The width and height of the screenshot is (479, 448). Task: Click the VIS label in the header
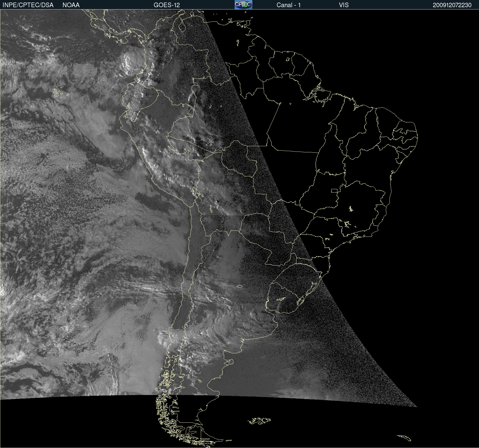pyautogui.click(x=344, y=5)
